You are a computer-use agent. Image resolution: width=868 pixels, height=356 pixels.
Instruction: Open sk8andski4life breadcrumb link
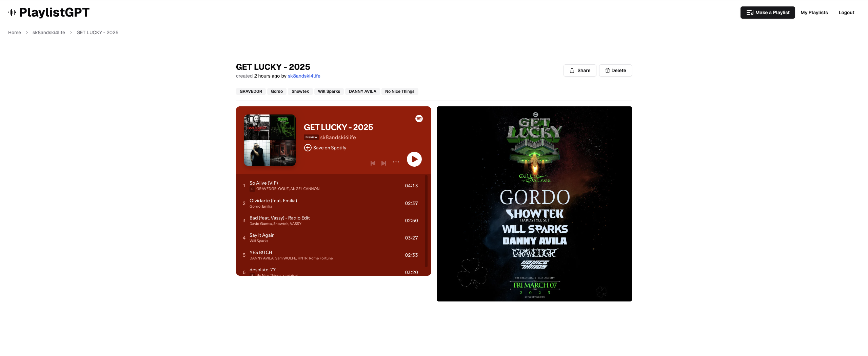pyautogui.click(x=49, y=33)
